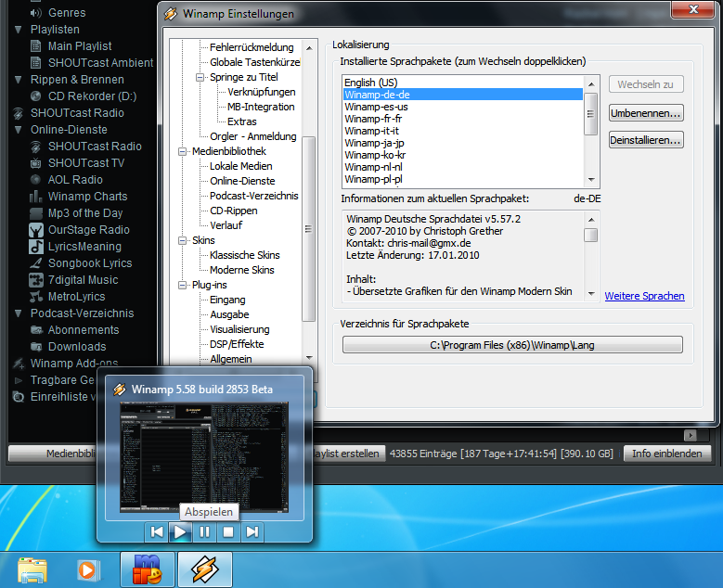Screen dimensions: 723x588
Task: Select SHOUTcast Ambient playlist icon
Action: click(35, 63)
